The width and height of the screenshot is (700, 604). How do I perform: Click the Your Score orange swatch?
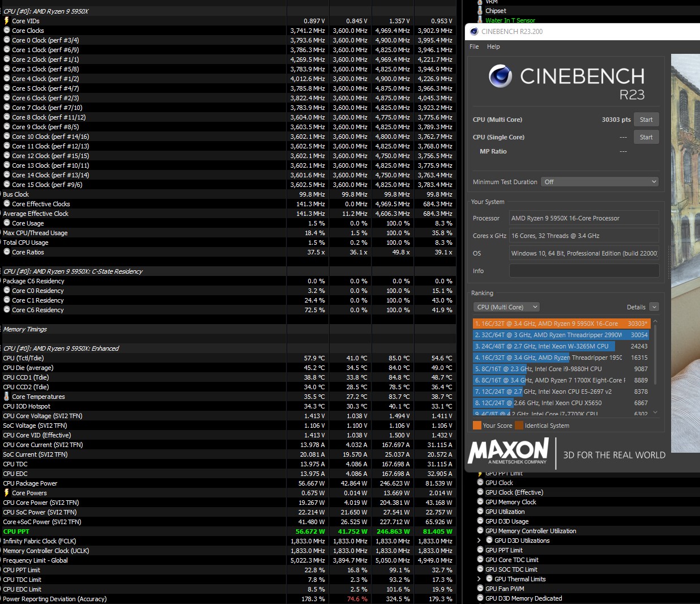(477, 426)
